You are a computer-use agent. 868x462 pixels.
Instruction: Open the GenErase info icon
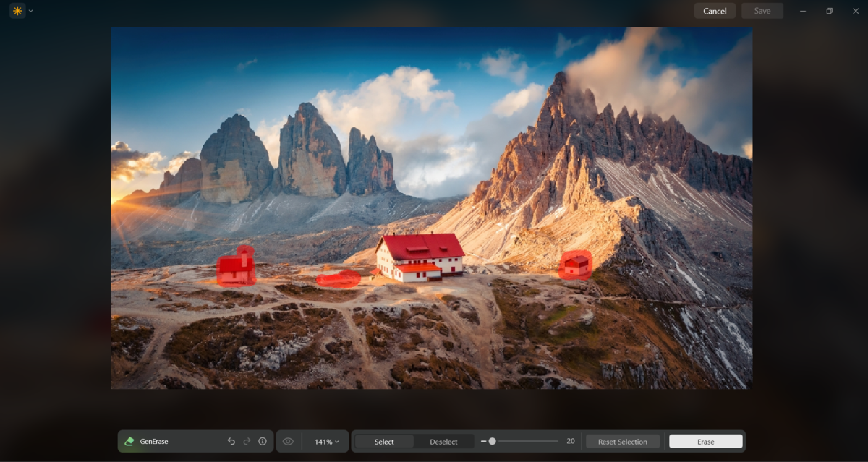click(x=263, y=441)
